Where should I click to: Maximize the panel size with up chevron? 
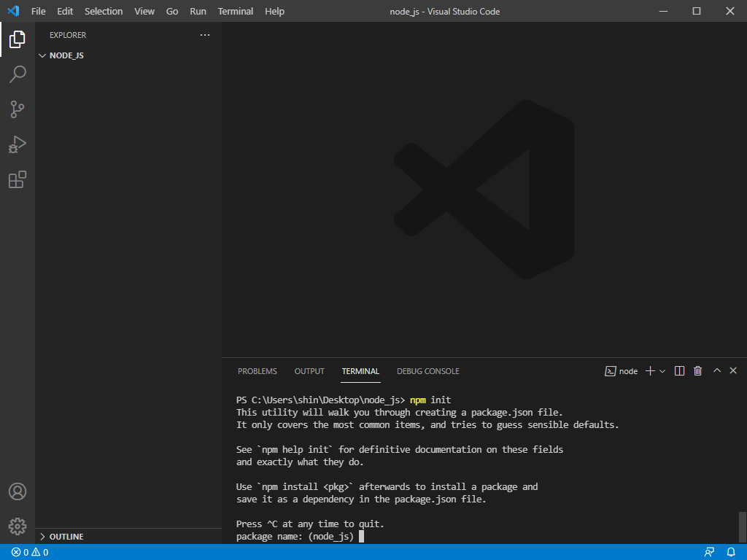[x=716, y=370]
